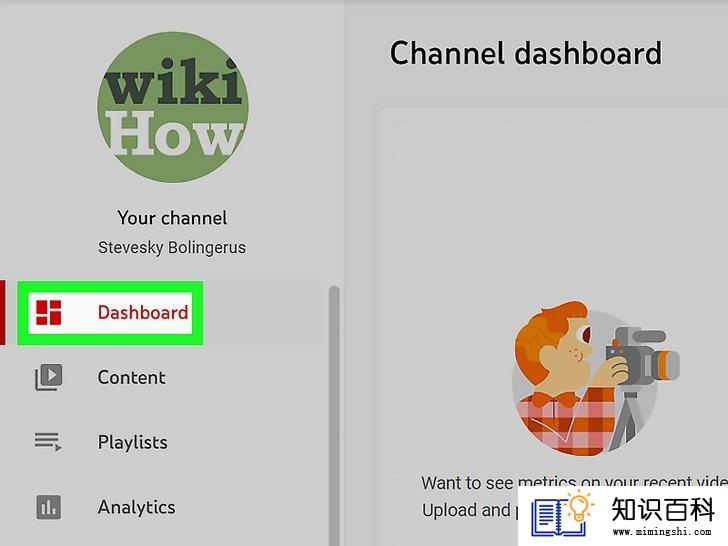The height and width of the screenshot is (546, 728).
Task: Click the red Dashboard grid icon
Action: pos(49,312)
